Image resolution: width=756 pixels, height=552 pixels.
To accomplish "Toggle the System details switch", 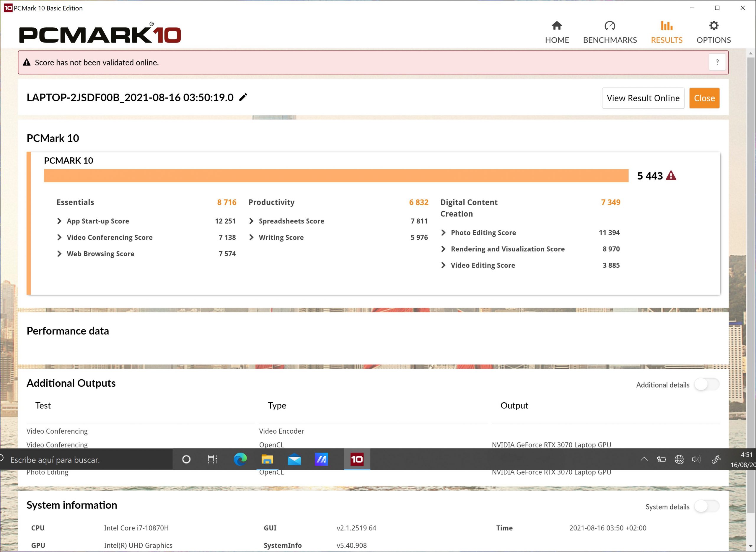I will (707, 506).
